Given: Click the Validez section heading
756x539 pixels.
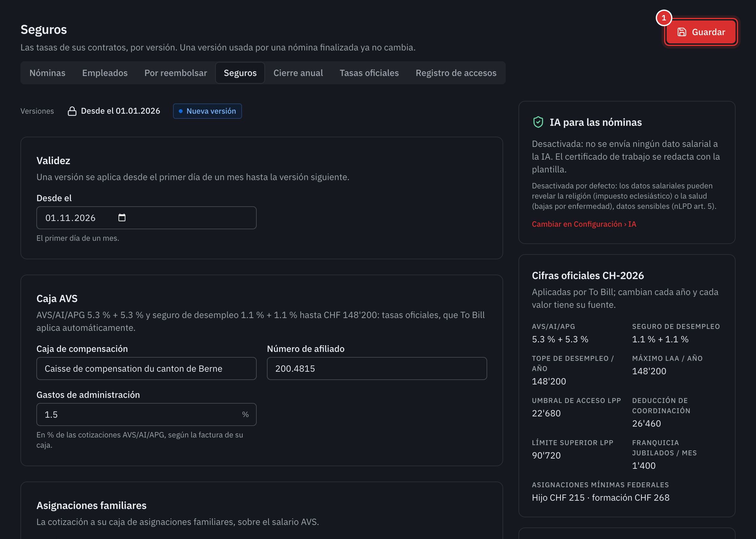Looking at the screenshot, I should tap(53, 161).
